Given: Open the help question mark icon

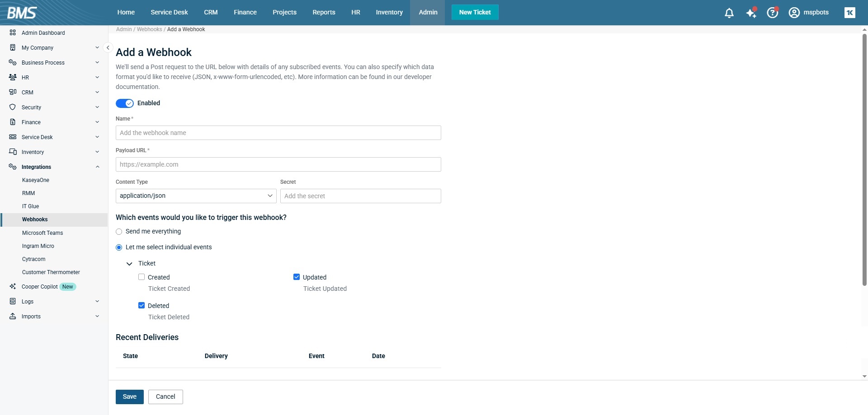Looking at the screenshot, I should (772, 13).
